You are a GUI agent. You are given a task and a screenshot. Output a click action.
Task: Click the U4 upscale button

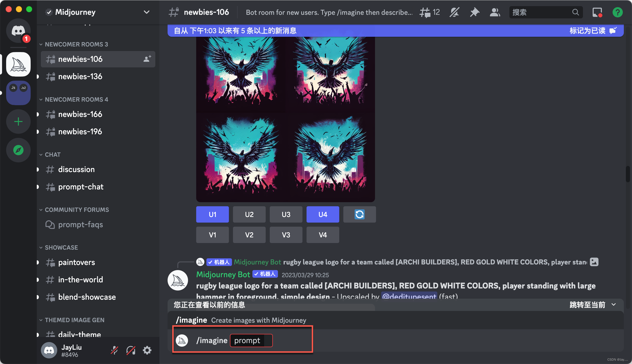click(x=323, y=214)
